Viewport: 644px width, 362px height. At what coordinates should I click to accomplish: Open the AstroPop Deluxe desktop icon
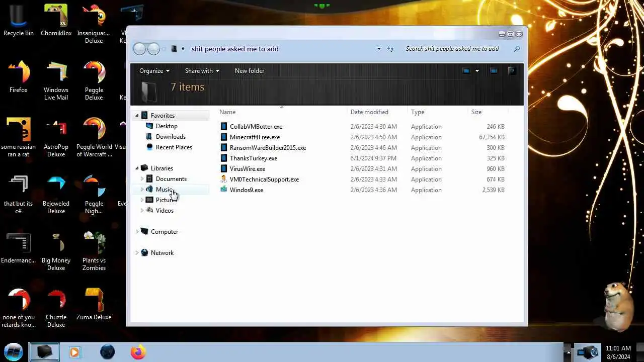[x=56, y=137]
